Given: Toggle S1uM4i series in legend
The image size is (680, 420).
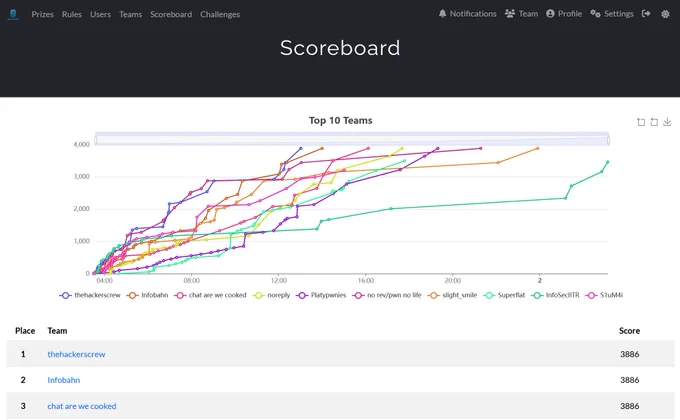Looking at the screenshot, I should [604, 295].
